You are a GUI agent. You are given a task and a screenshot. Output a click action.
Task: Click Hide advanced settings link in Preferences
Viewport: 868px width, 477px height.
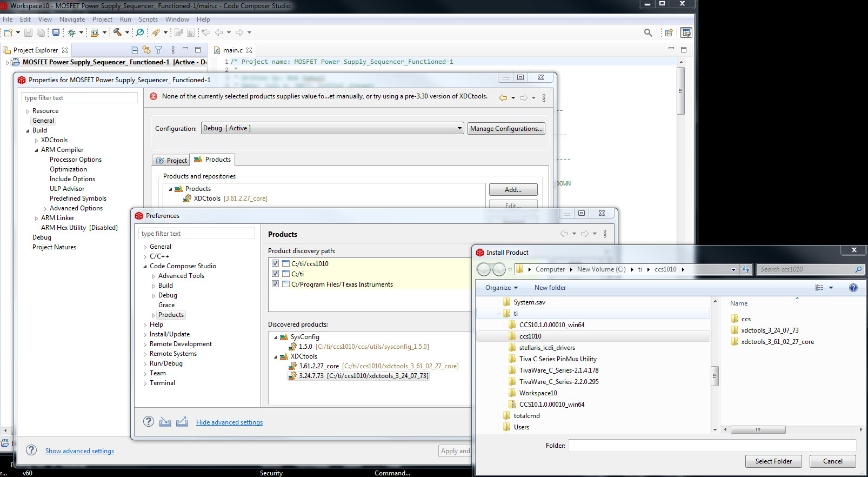(229, 422)
